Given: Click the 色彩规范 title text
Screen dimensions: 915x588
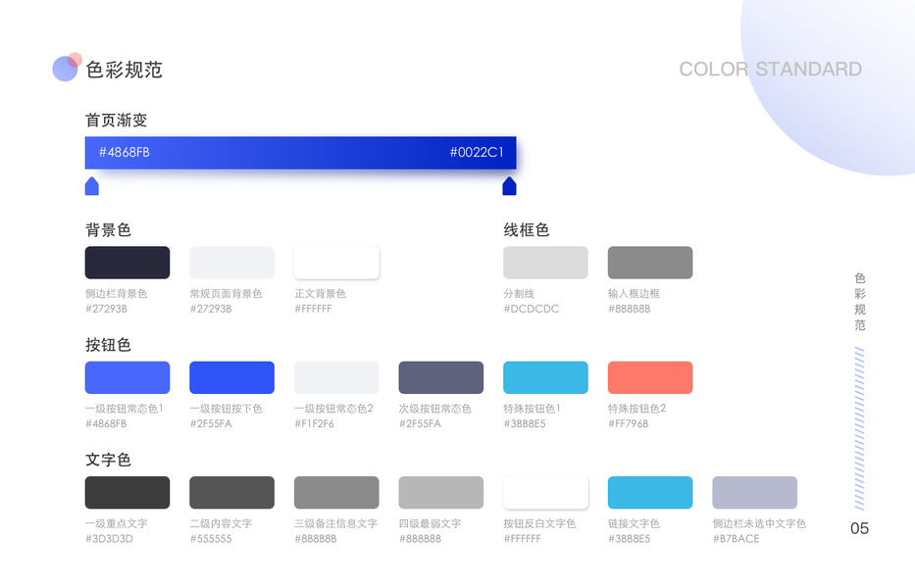Looking at the screenshot, I should tap(125, 70).
